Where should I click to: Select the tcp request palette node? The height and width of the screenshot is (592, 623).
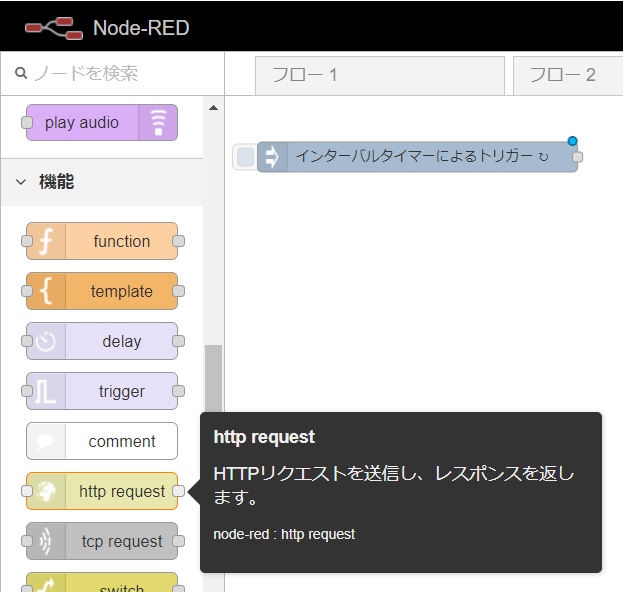102,541
